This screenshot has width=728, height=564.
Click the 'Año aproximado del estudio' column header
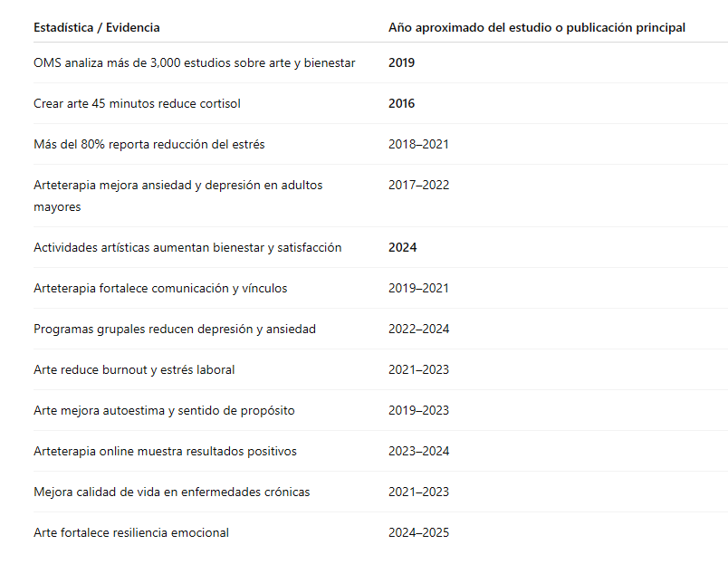click(x=537, y=27)
